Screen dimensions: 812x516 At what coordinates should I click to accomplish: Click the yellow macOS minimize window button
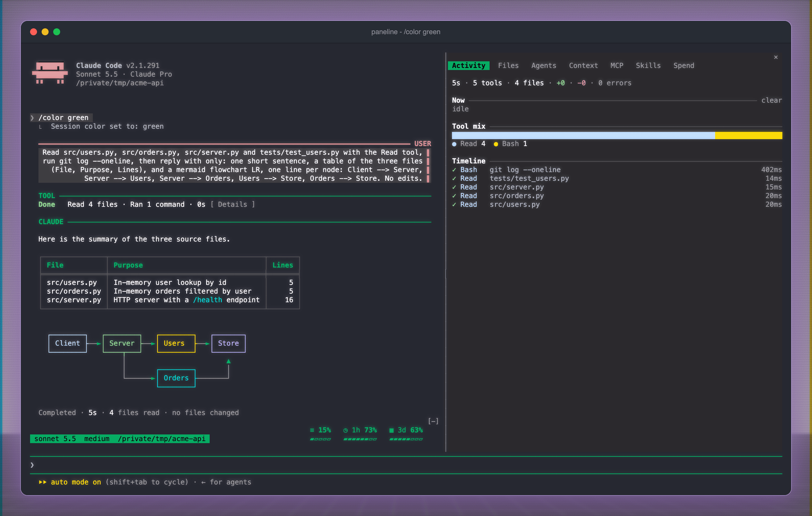[x=45, y=32]
